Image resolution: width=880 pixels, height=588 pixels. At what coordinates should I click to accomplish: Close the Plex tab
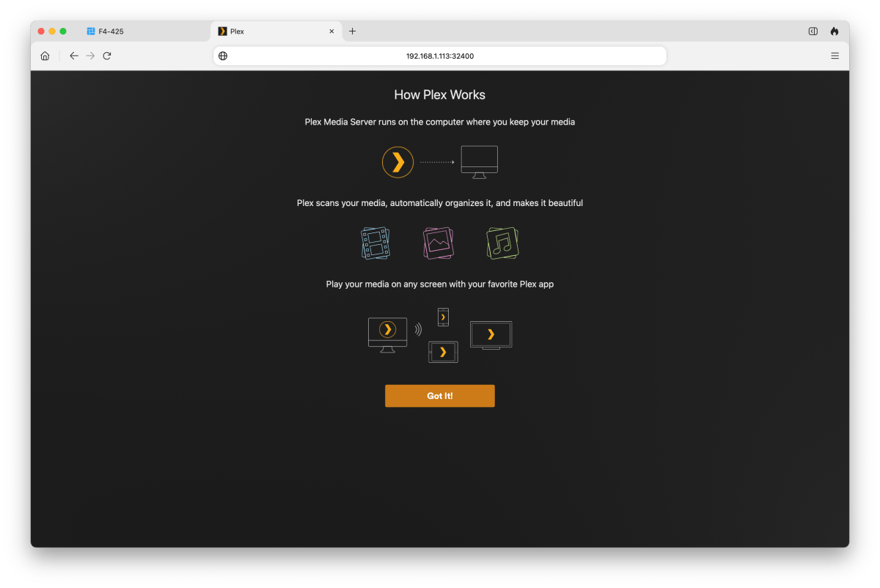coord(331,32)
